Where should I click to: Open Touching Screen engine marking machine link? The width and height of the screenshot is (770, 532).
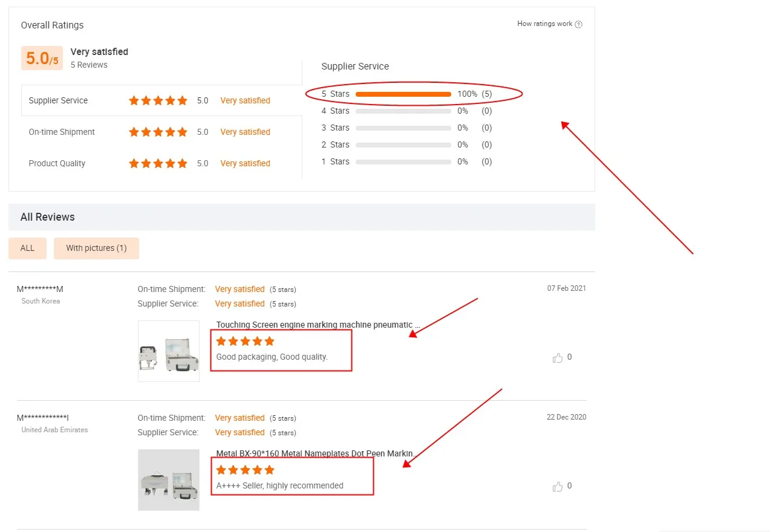pyautogui.click(x=318, y=325)
